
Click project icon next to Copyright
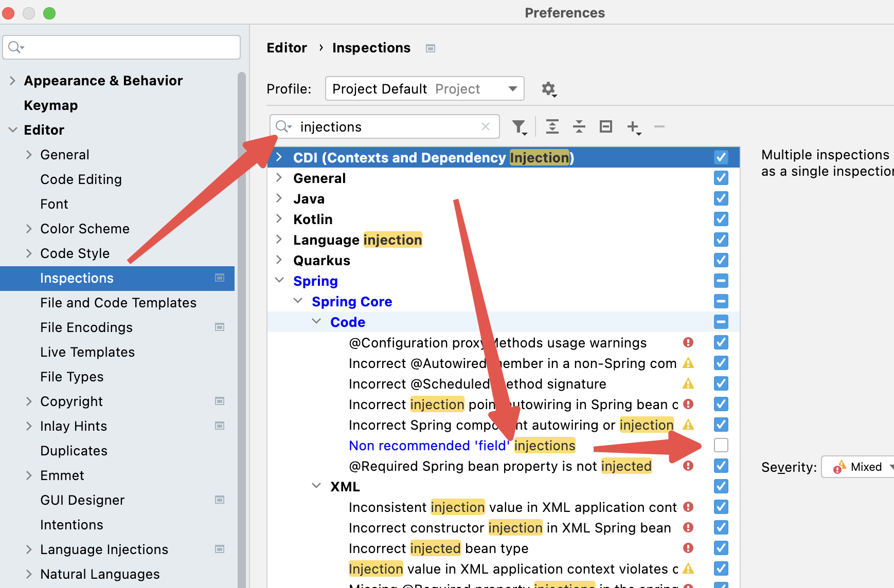coord(220,401)
